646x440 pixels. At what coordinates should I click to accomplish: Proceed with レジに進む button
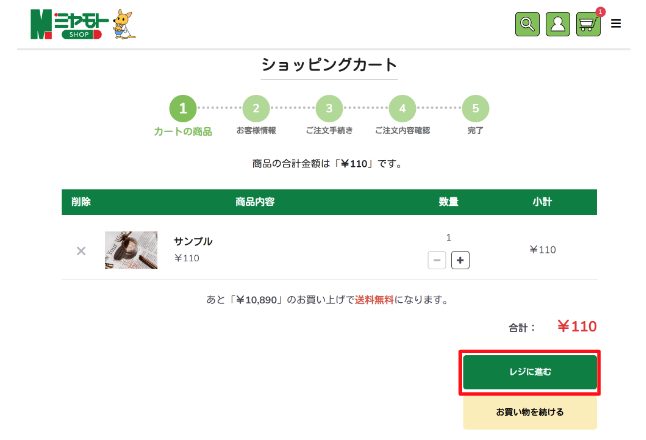click(530, 372)
